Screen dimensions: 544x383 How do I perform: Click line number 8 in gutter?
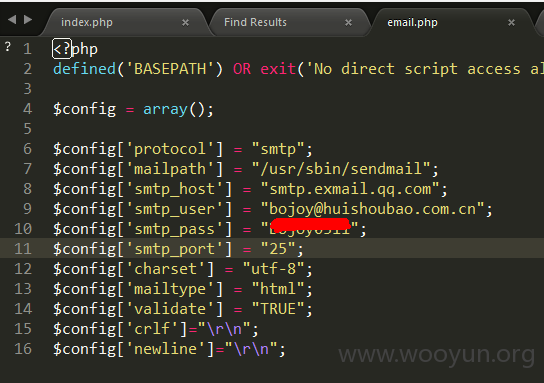[27, 189]
